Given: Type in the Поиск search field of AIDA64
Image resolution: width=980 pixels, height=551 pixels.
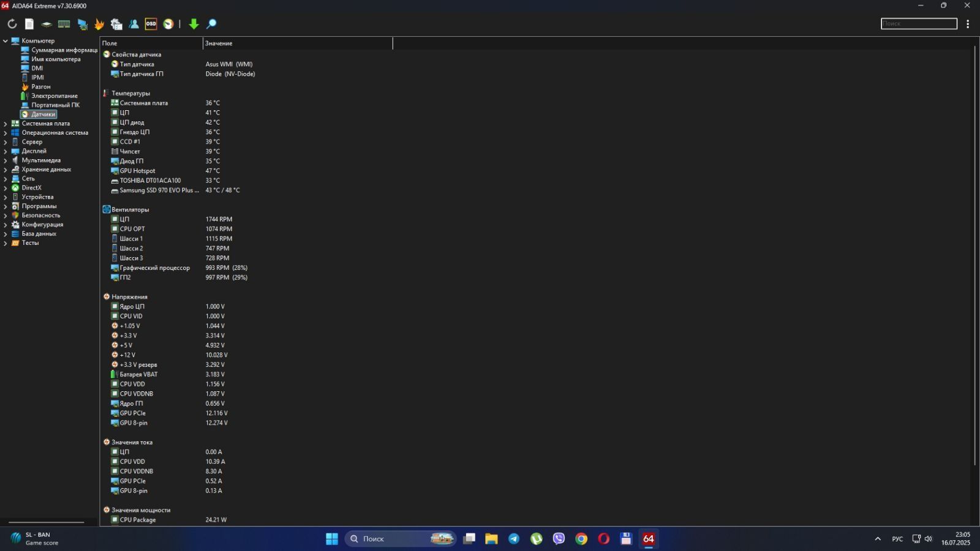Looking at the screenshot, I should point(919,23).
